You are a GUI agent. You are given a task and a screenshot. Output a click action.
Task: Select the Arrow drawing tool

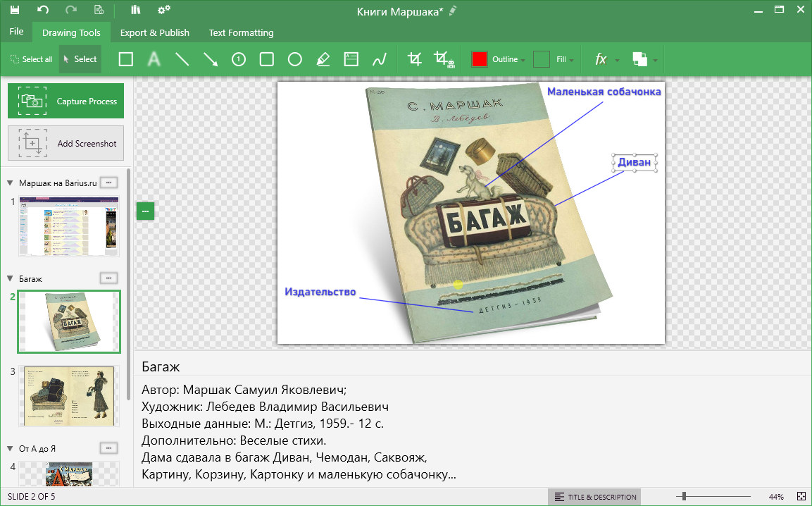click(211, 59)
